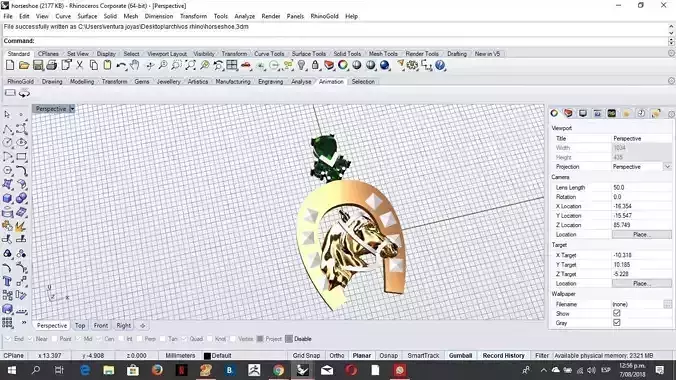Viewport: 676px width, 380px height.
Task: Click the Open file folder icon
Action: click(x=24, y=66)
